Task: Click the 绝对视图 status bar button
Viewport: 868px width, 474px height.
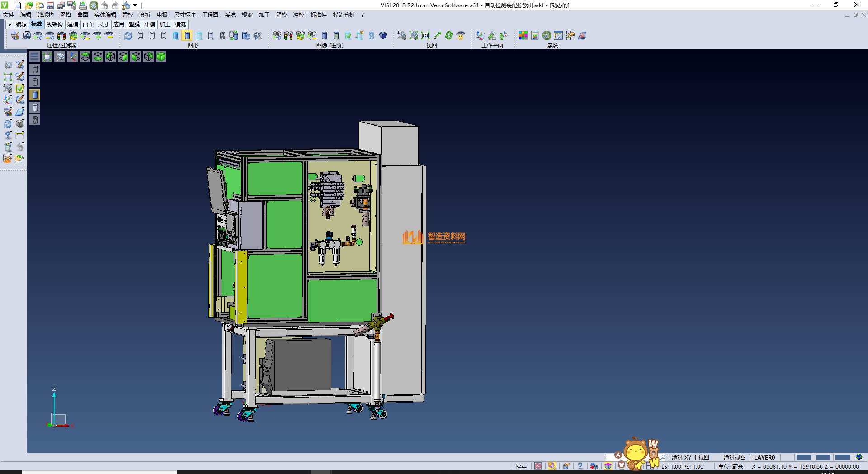Action: pyautogui.click(x=734, y=457)
